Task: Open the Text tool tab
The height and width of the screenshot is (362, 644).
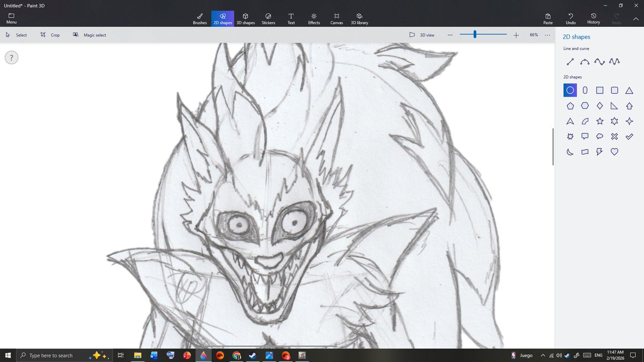Action: click(x=291, y=19)
